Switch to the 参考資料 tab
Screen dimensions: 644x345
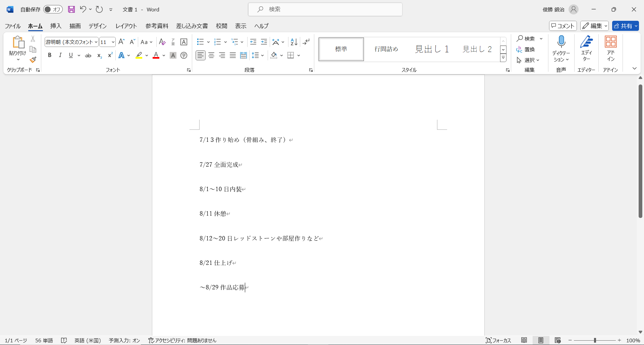click(157, 26)
